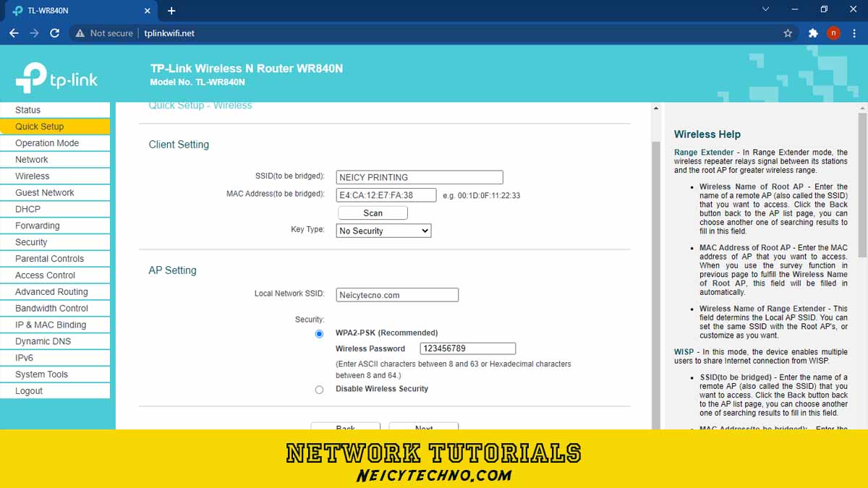Viewport: 868px width, 488px height.
Task: Click the Wireless Help panel scrollbar
Action: click(x=862, y=184)
